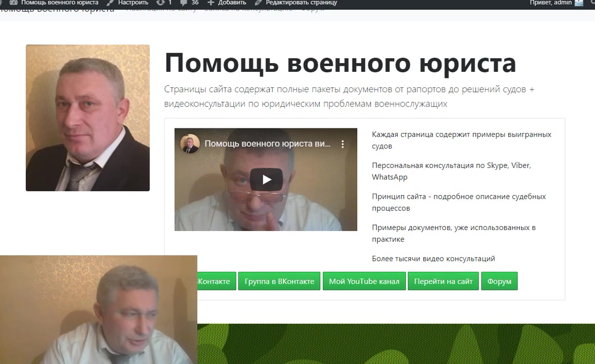595x364 pixels.
Task: Play the embedded YouTube video
Action: (266, 179)
